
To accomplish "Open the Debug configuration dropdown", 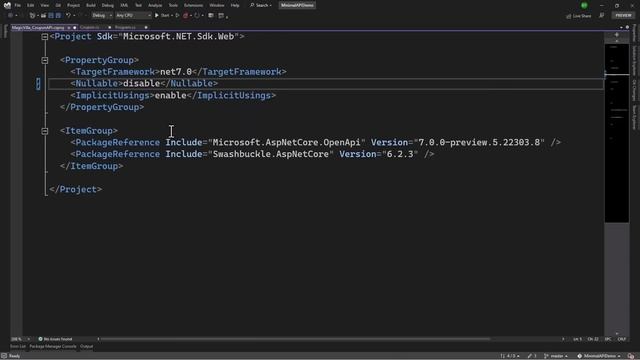I will point(102,16).
